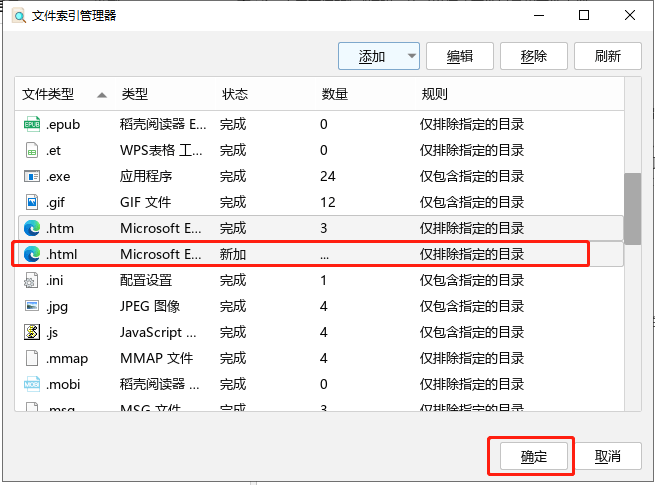This screenshot has height=485, width=655.
Task: Click the 文件索引管理器 window title icon
Action: pyautogui.click(x=19, y=16)
